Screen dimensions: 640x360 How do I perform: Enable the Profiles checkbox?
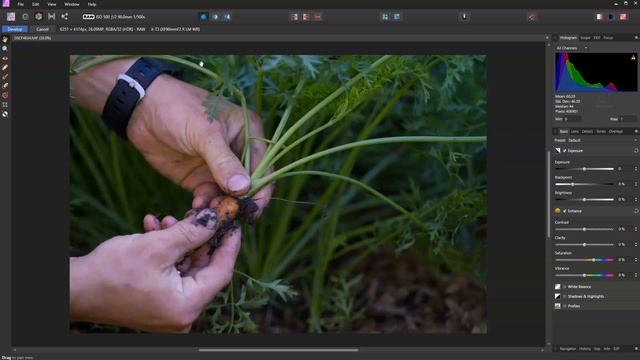pyautogui.click(x=564, y=306)
